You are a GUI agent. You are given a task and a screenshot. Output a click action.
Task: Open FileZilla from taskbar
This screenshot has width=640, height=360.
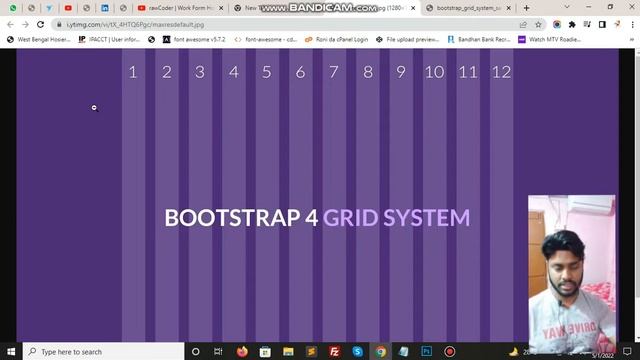tap(334, 351)
